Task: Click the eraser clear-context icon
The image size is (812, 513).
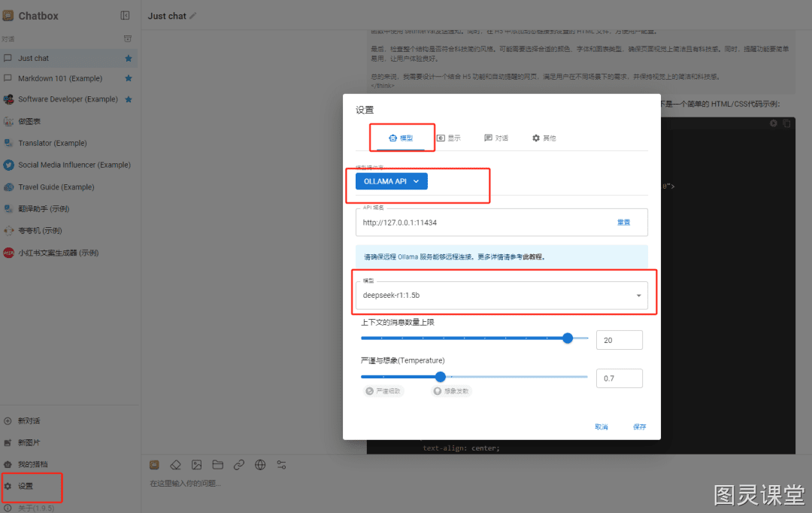Action: pos(175,465)
